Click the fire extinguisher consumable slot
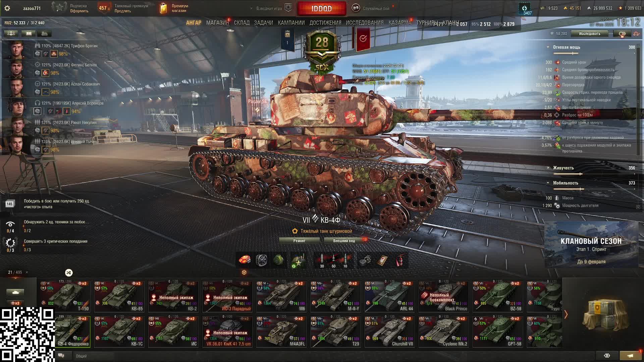 tap(399, 260)
